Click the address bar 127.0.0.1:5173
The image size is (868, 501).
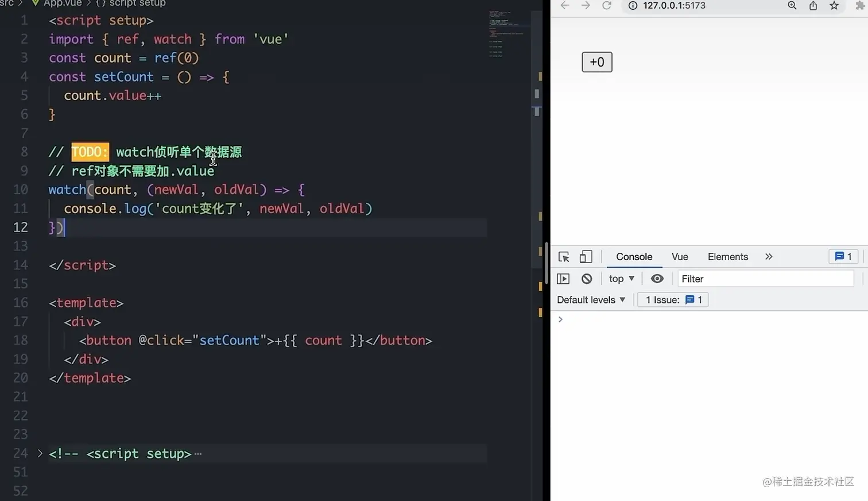pos(675,6)
